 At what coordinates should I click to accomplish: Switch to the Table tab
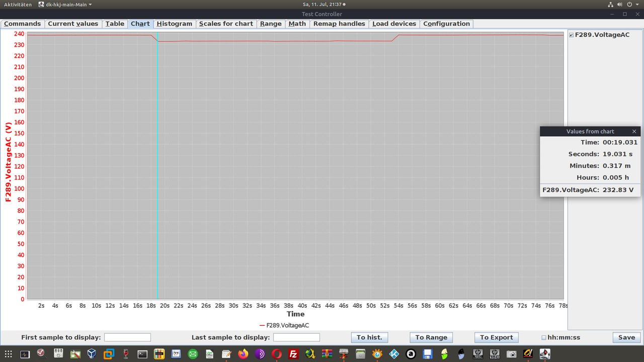115,24
